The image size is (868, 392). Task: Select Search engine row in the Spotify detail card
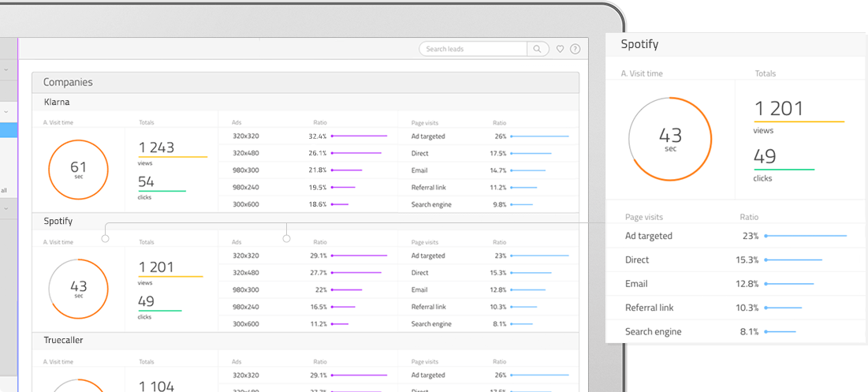click(x=736, y=331)
